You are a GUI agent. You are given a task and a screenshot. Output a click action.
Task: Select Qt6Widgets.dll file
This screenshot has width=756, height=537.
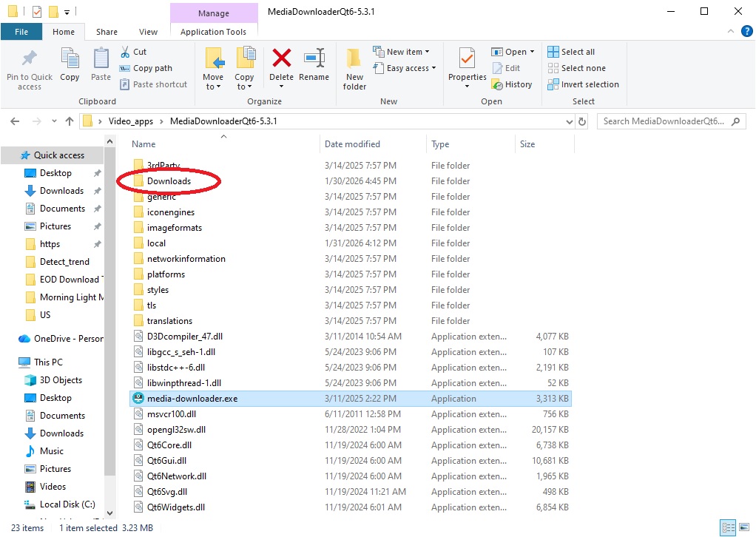click(176, 507)
